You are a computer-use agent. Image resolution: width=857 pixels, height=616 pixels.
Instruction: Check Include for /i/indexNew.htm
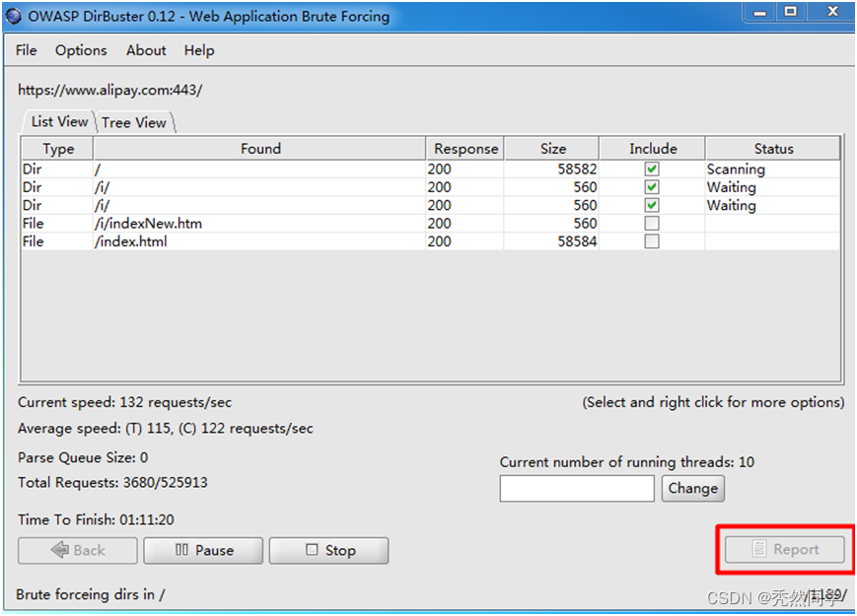[x=652, y=224]
